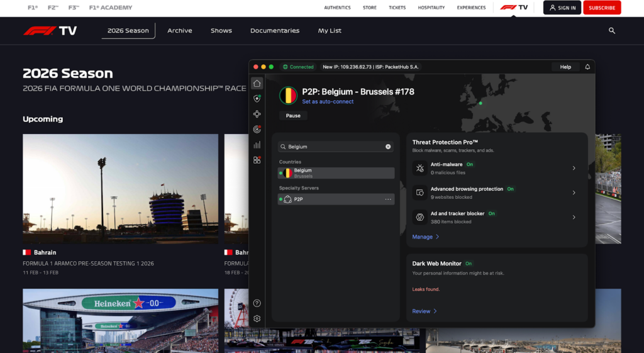Click Set as auto-connect link
This screenshot has height=353, width=644.
[328, 101]
